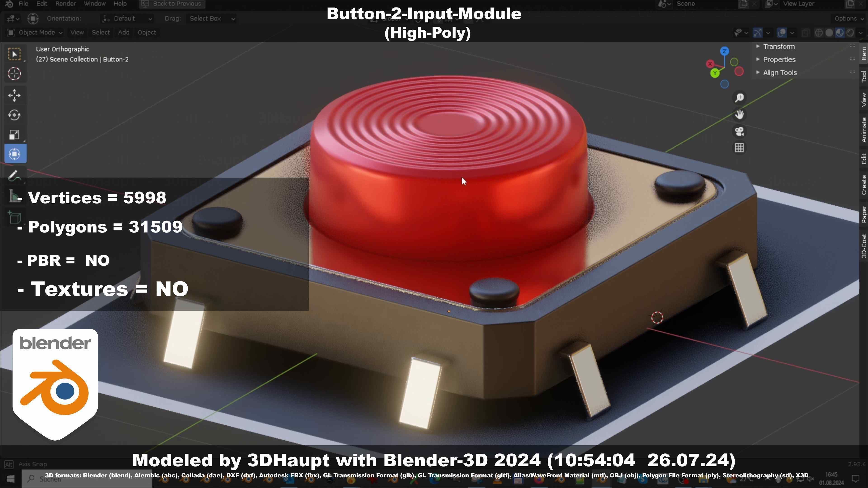868x488 pixels.
Task: Click the transform pivot point icon
Action: coord(33,19)
